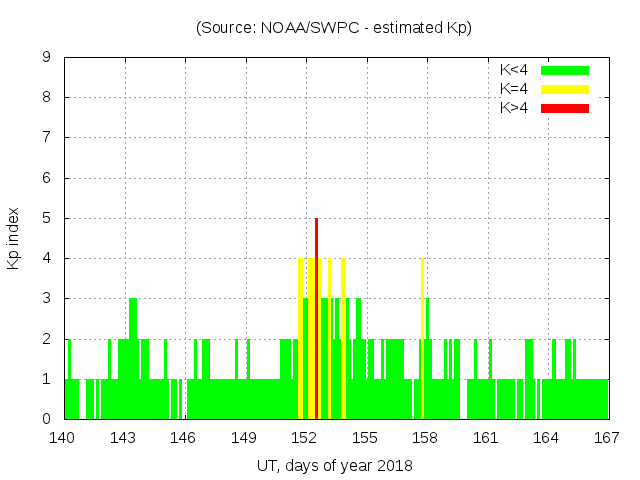Viewport: 640px width, 480px height.
Task: Click the 5 tick on y-axis
Action: pyautogui.click(x=47, y=218)
